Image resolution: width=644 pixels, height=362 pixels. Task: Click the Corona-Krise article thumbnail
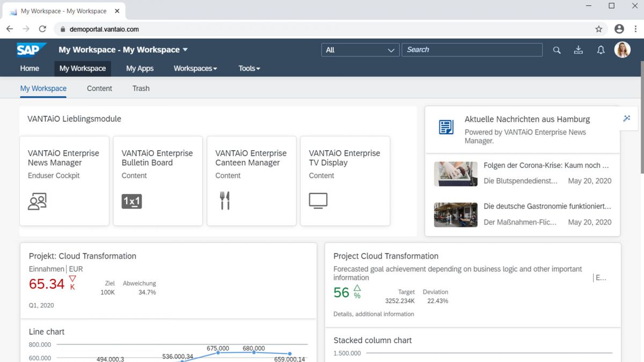456,174
